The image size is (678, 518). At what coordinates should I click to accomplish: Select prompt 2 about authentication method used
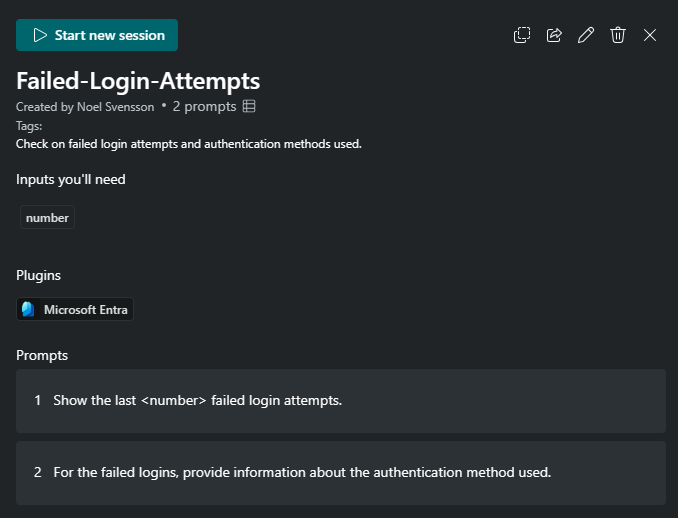coord(341,473)
